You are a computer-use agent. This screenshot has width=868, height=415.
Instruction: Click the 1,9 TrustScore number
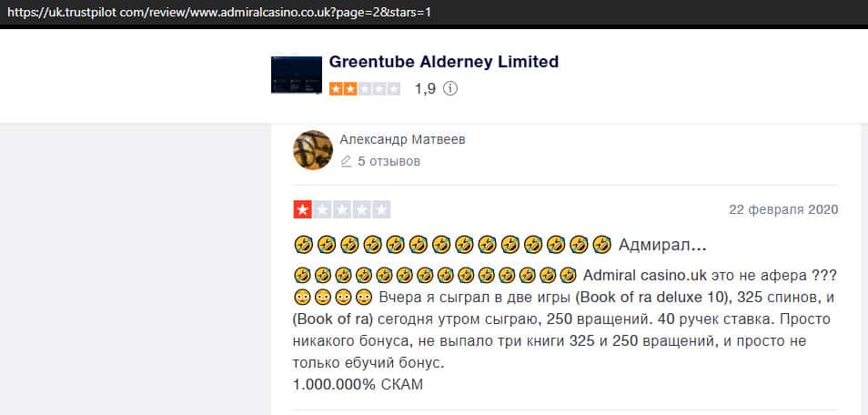(425, 88)
